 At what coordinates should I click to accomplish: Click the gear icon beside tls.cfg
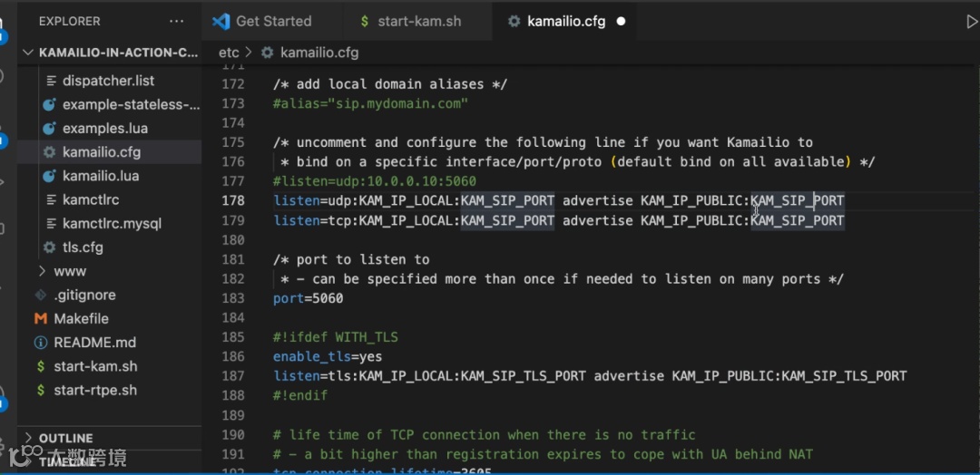click(x=49, y=247)
